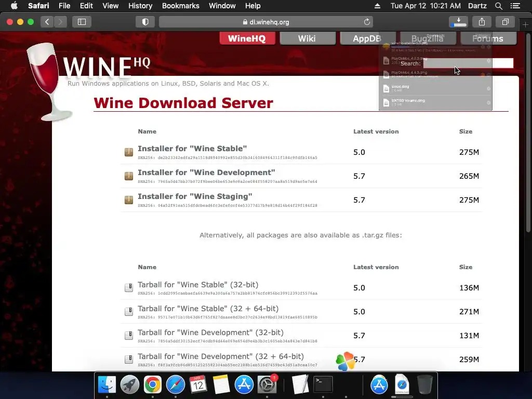Open Launchpad from the Dock
The image size is (532, 399).
[129, 385]
